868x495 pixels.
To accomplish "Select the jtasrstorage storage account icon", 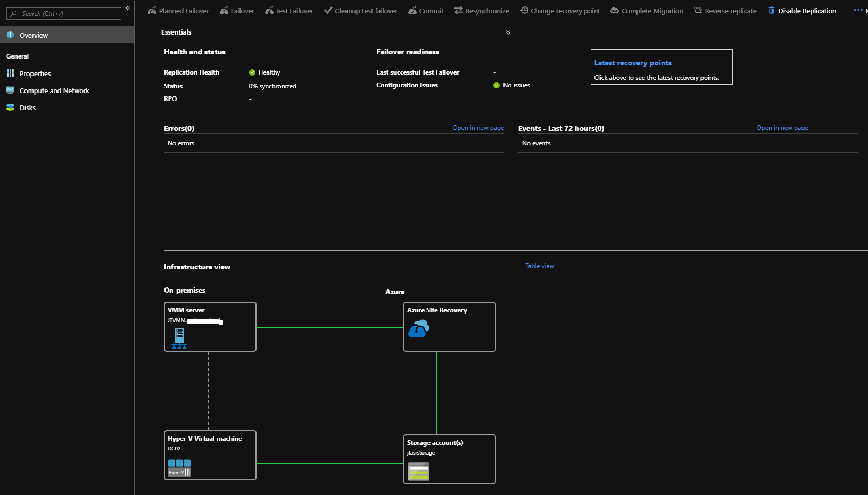I will [x=419, y=472].
